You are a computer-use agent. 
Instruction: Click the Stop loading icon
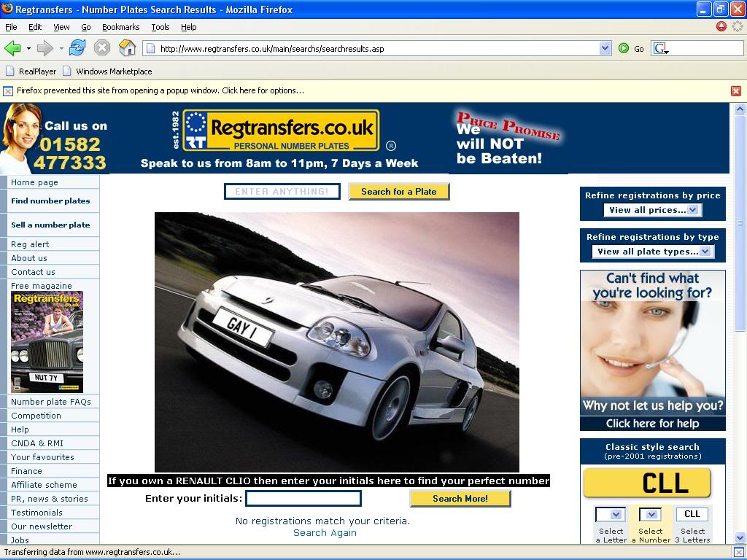(x=102, y=49)
